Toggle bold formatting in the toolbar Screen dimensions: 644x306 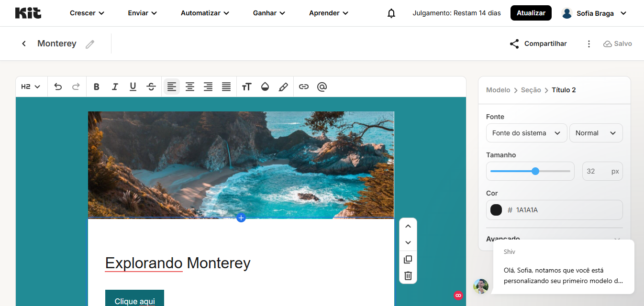[x=96, y=87]
